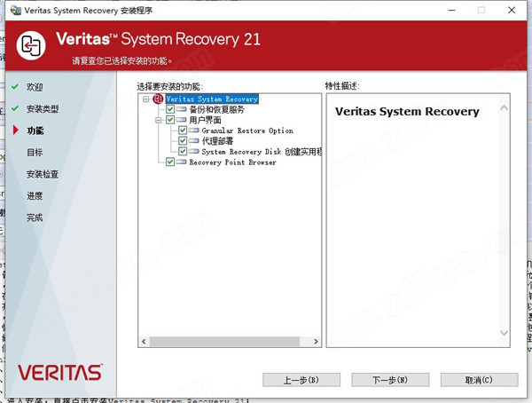Click the 特性描述 heading text
This screenshot has width=532, height=403.
coord(342,85)
